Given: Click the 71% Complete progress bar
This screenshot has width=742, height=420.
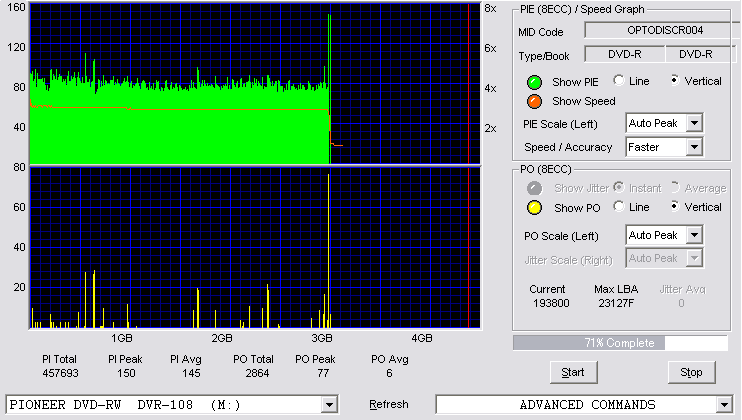Looking at the screenshot, I should (620, 343).
